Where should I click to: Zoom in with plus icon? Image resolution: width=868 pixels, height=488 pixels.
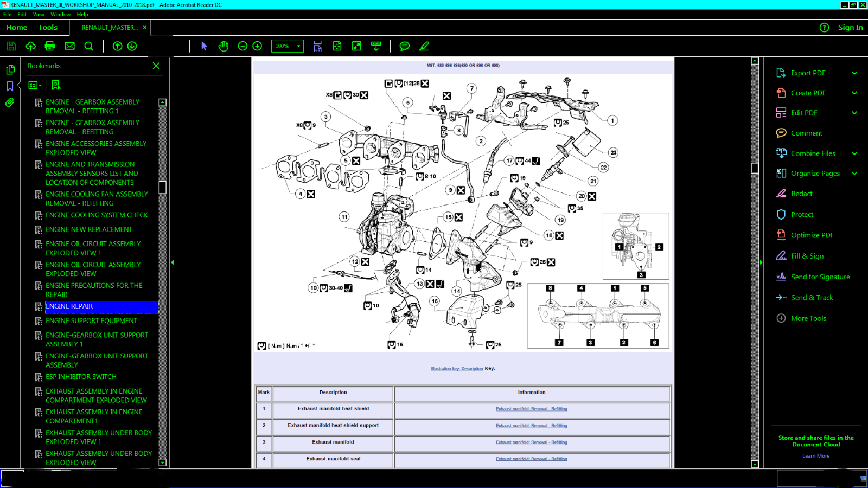[257, 46]
